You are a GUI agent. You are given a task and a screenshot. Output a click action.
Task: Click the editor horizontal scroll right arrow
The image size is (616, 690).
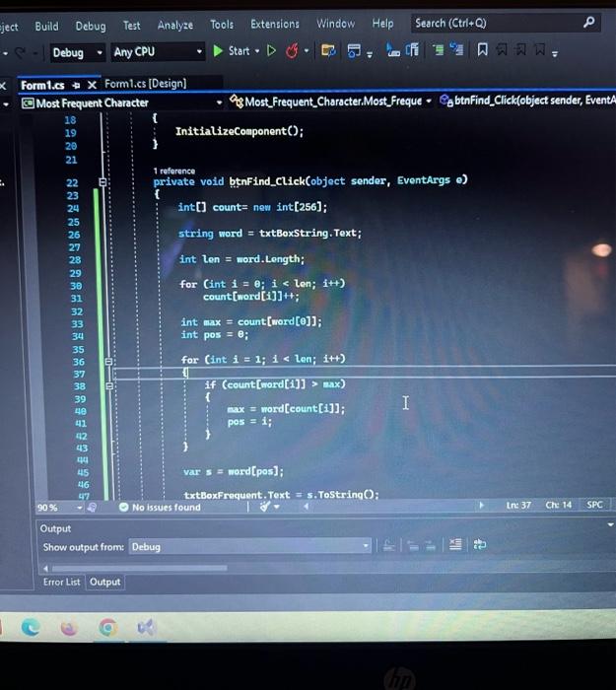481,505
